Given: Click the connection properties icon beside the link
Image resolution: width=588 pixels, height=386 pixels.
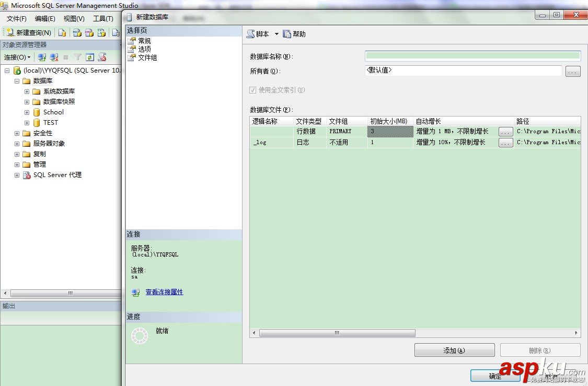Looking at the screenshot, I should [x=136, y=293].
